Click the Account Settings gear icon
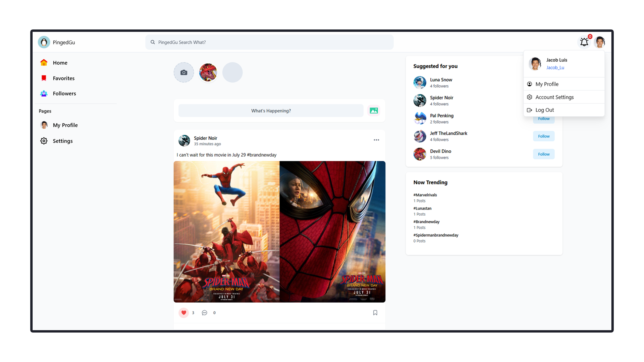This screenshot has width=644, height=362. [529, 97]
